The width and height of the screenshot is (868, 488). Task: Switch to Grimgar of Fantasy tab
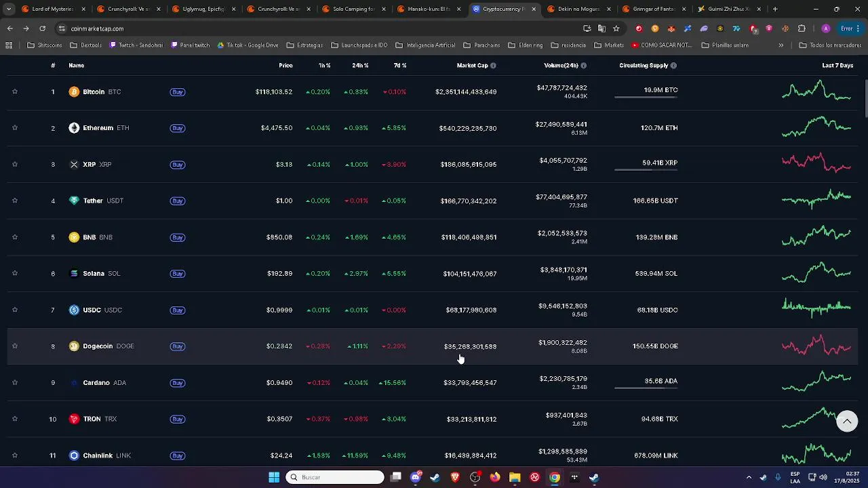[655, 9]
